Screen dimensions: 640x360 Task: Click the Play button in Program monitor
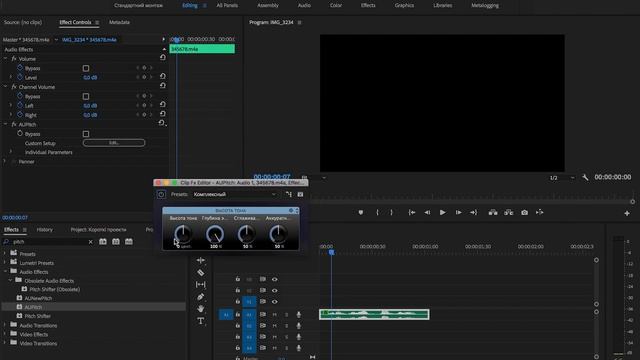pyautogui.click(x=442, y=212)
